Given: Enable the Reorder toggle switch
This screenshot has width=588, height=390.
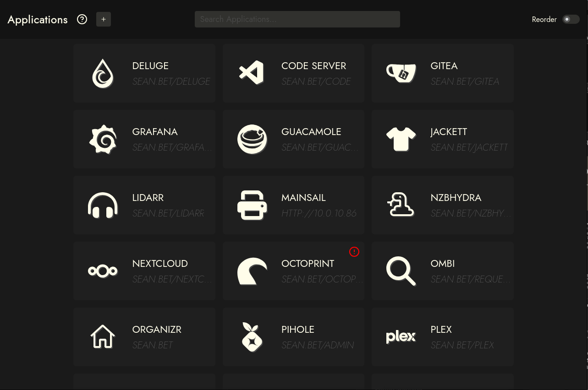Looking at the screenshot, I should pyautogui.click(x=571, y=19).
